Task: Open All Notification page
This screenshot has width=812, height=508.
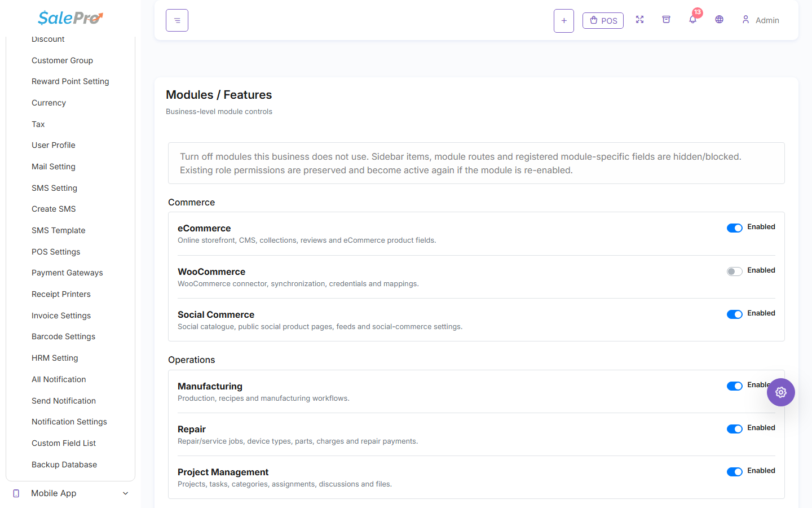Action: [59, 379]
